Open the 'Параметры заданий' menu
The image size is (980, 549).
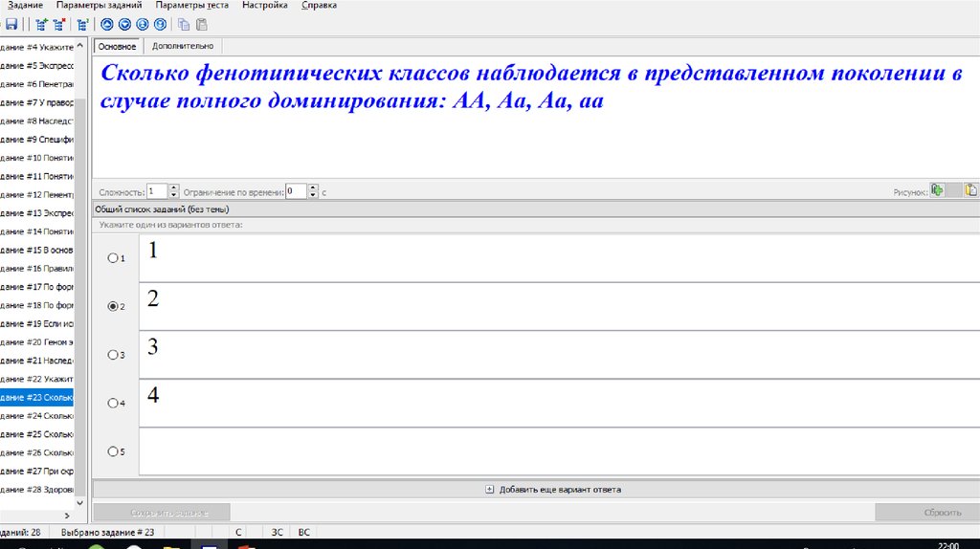click(100, 6)
